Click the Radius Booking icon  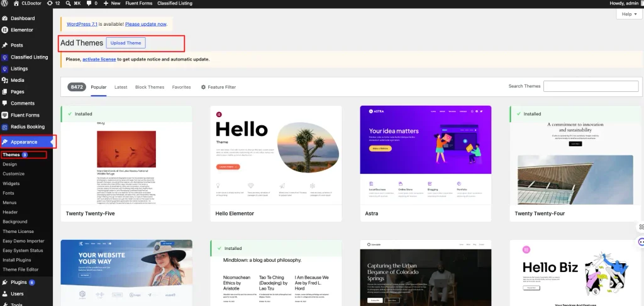click(x=5, y=127)
